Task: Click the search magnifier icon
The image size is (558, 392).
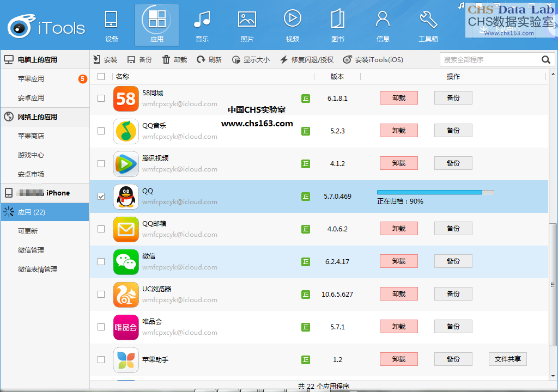Action: [x=546, y=59]
